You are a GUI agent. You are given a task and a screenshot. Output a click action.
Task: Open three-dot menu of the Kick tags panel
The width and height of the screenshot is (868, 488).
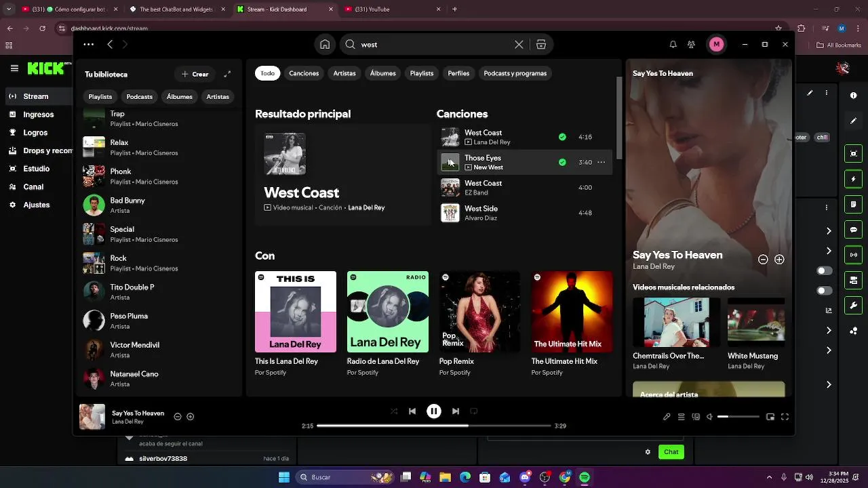pyautogui.click(x=826, y=94)
